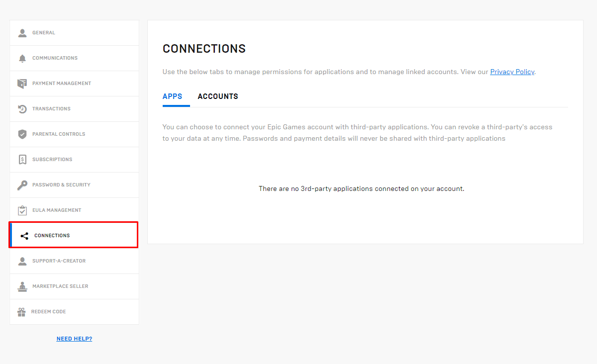Go to Communications settings
Screen dimensions: 597x364
(75, 58)
